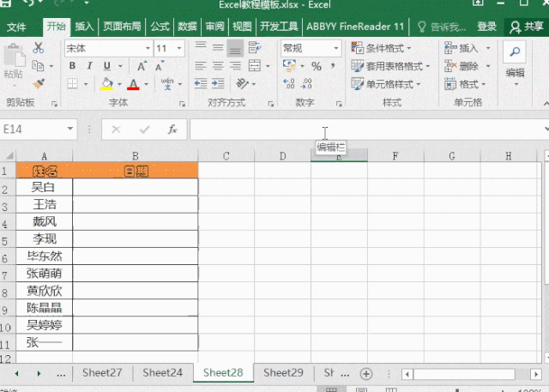Click in the formula bar input
This screenshot has height=392, width=549.
(x=366, y=130)
